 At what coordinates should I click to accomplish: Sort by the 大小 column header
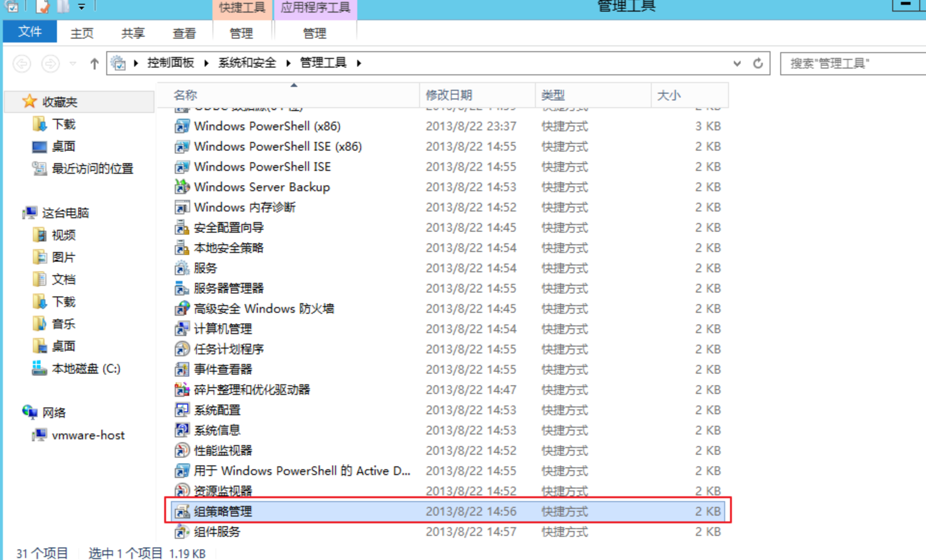(x=690, y=95)
